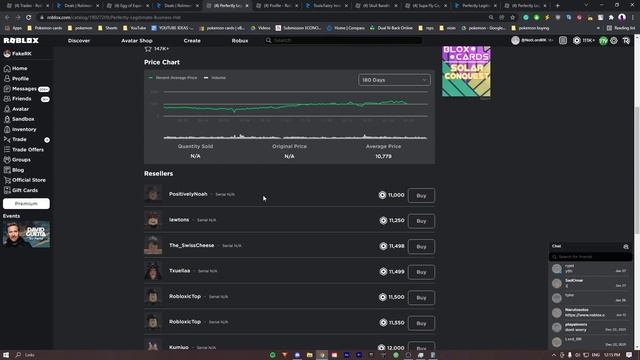Click the Robux balance icon in the header
Screen dimensions: 640x360
[x=577, y=40]
